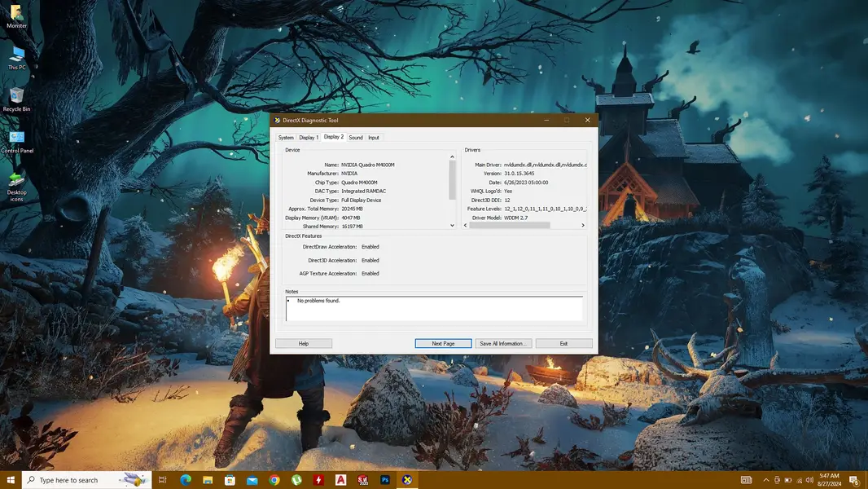Click the value Full Display Device

point(361,200)
